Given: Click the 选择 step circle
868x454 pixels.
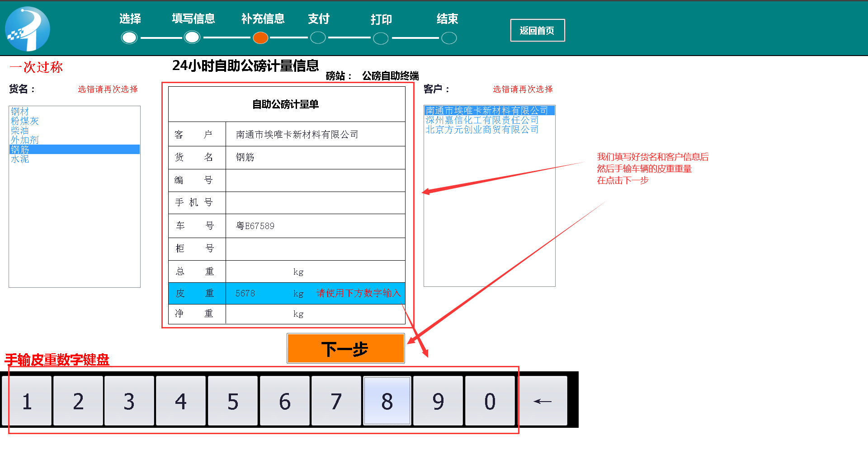Looking at the screenshot, I should (x=129, y=37).
